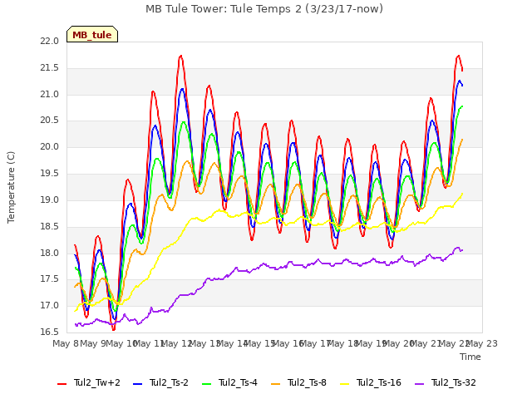The image size is (532, 399).
Task: Click the May 12 x-axis label
Action: coord(177,343)
